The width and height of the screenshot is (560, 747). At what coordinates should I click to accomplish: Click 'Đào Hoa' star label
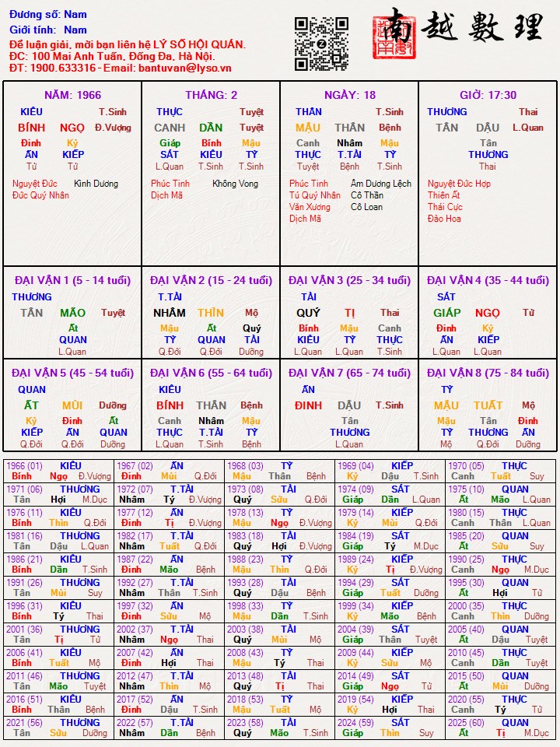[x=444, y=219]
